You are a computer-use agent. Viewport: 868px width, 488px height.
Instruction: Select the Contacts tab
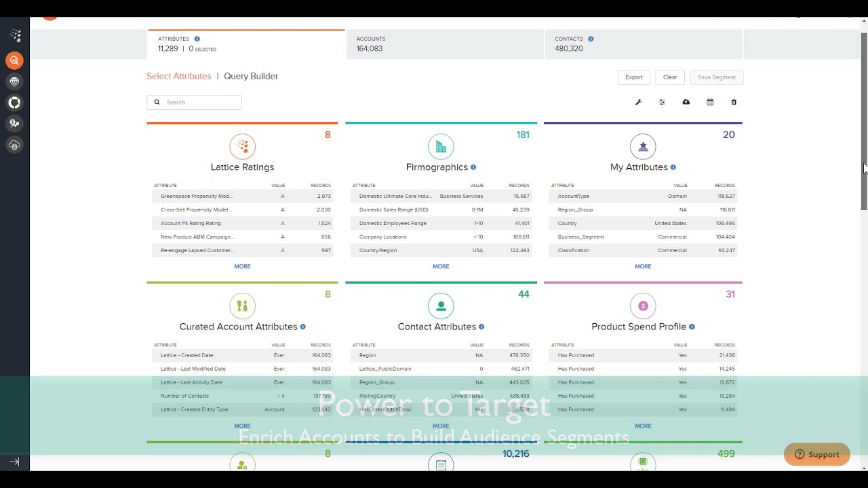pyautogui.click(x=644, y=44)
